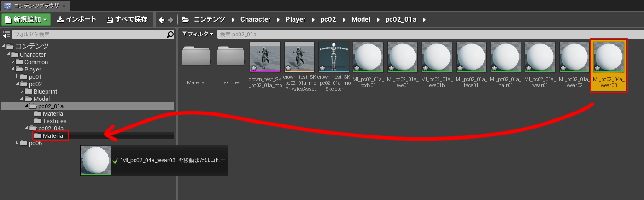Select pc02_01a in the breadcrumb path
644x200 pixels.
point(401,19)
